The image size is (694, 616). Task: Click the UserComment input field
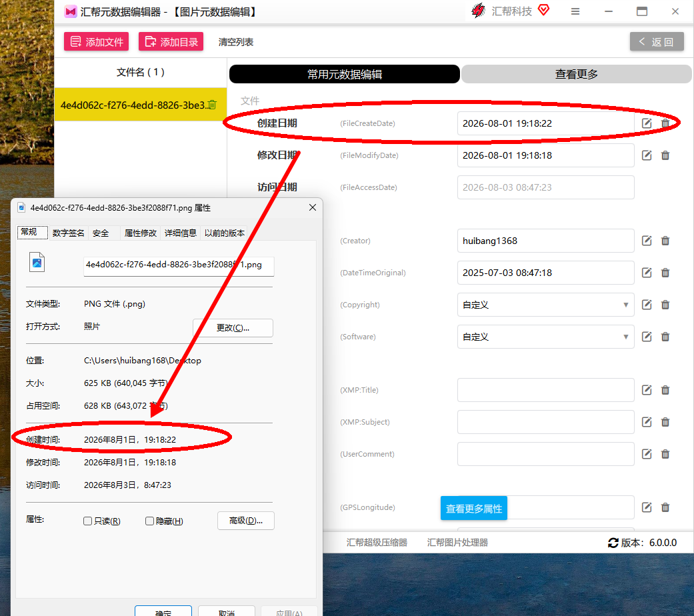point(545,454)
